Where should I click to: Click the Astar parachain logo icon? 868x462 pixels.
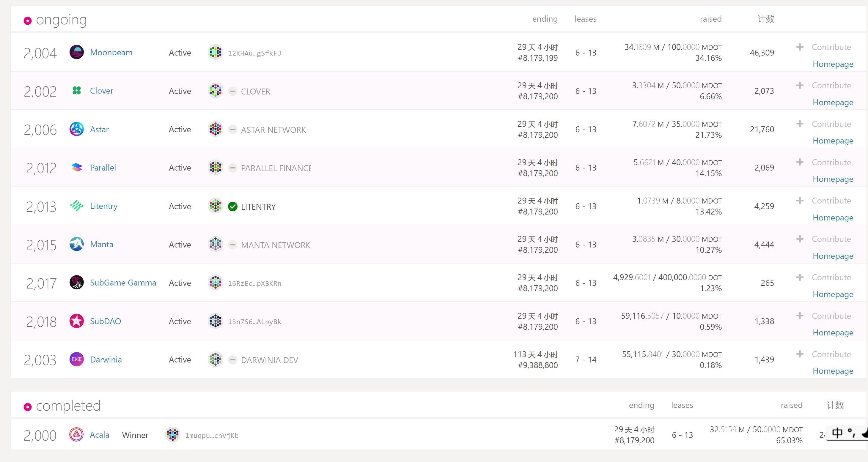click(x=76, y=129)
